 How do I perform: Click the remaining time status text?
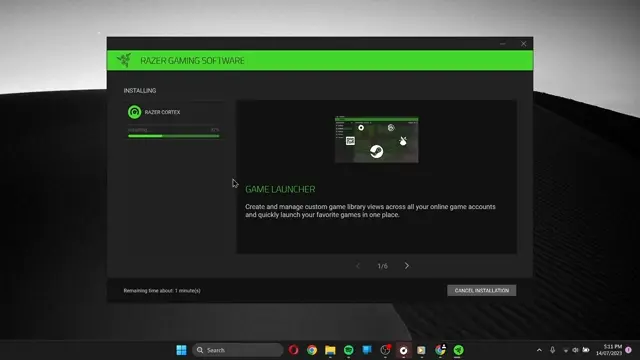click(162, 291)
